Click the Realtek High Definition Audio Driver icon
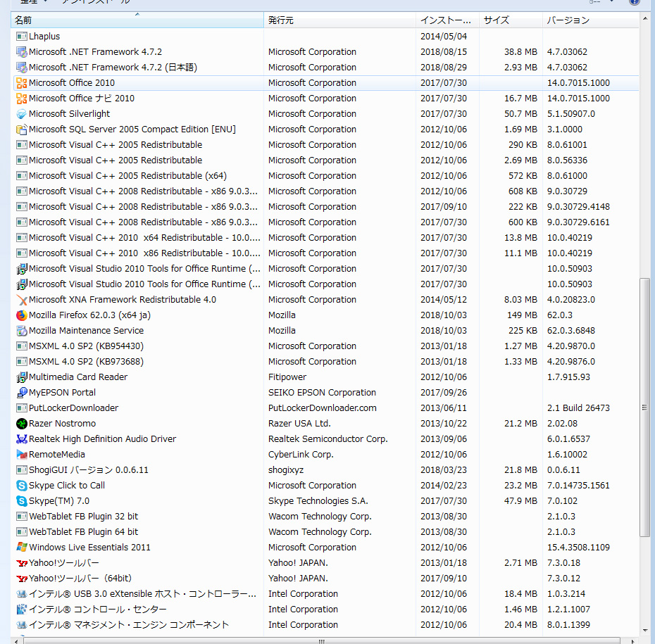The height and width of the screenshot is (644, 655). click(21, 438)
